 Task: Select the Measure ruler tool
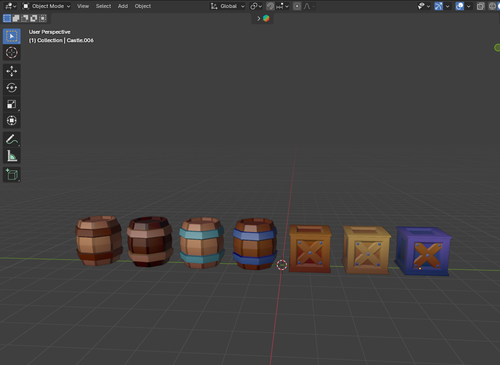tap(12, 156)
